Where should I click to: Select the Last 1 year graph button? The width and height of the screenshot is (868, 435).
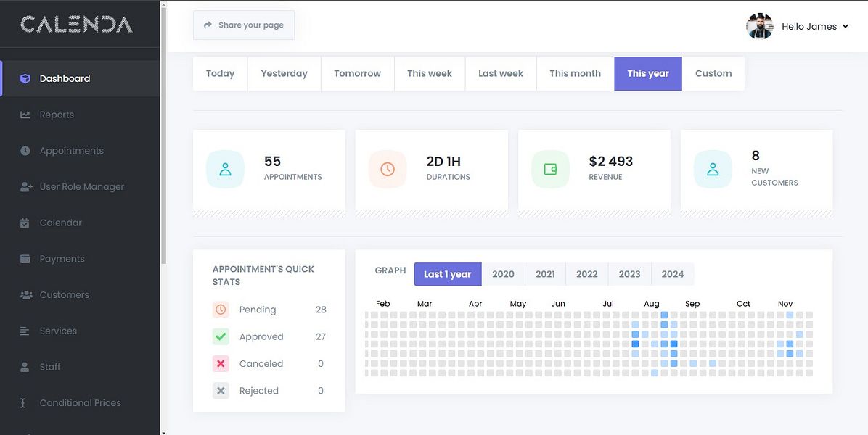[447, 274]
